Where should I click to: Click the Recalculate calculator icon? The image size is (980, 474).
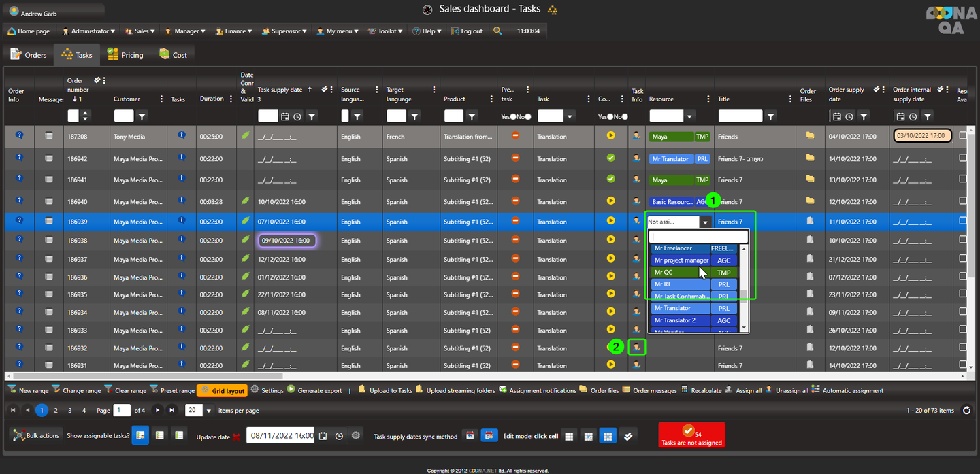(x=685, y=390)
